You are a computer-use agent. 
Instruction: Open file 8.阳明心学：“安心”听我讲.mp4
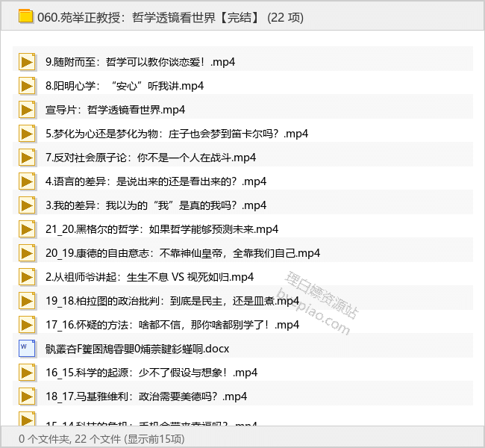(125, 86)
